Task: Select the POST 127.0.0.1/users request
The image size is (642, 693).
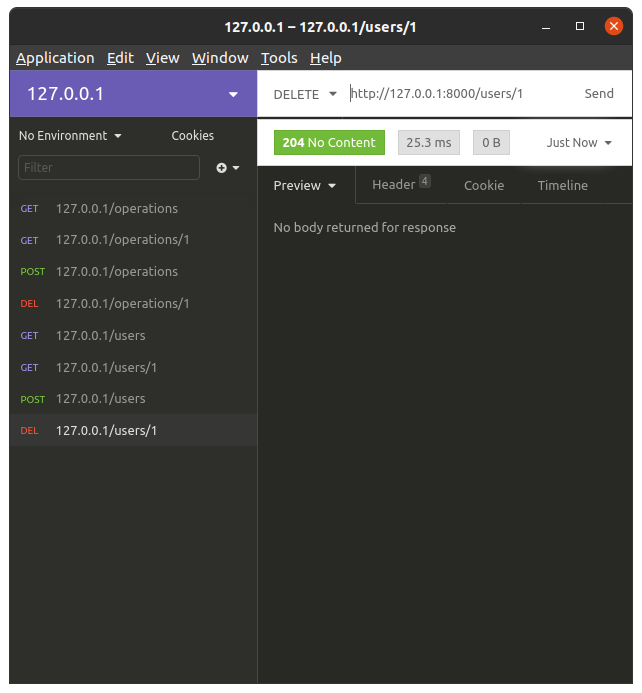Action: 133,399
